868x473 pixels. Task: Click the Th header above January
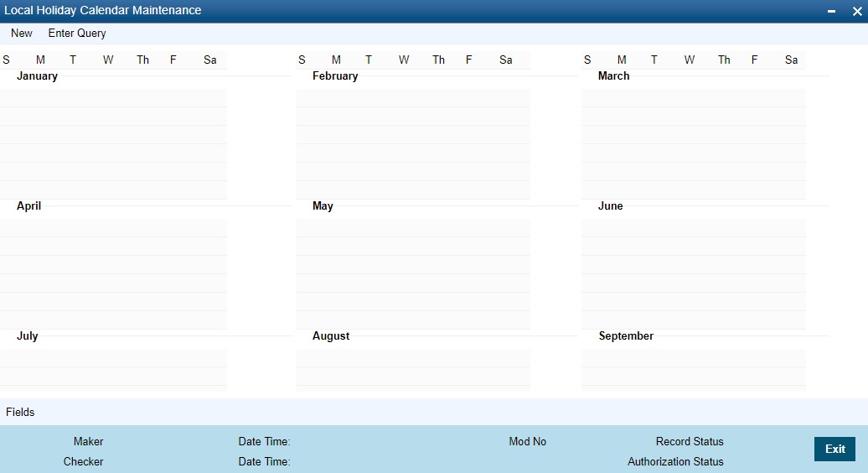pyautogui.click(x=142, y=60)
